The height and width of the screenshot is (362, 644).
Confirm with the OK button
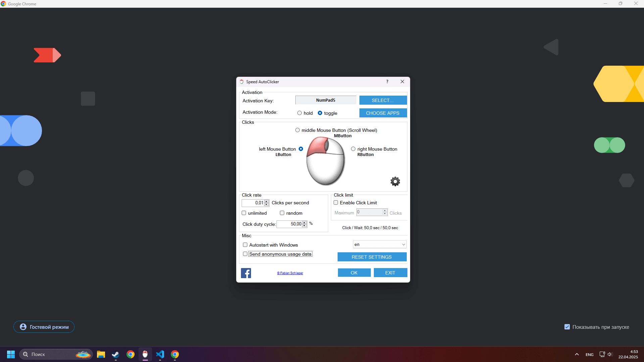click(x=354, y=273)
